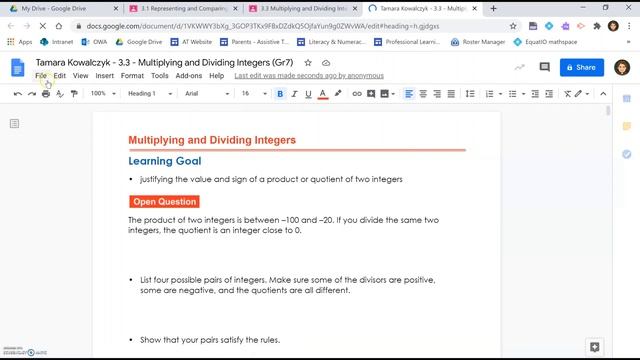Collapse the toolbar menus with chevron
Viewport: 640px width, 360px height.
click(x=603, y=94)
